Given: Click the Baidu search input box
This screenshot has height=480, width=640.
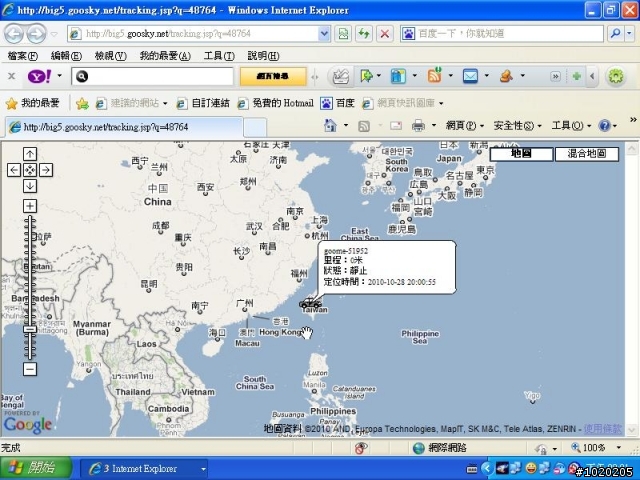Looking at the screenshot, I should (502, 34).
